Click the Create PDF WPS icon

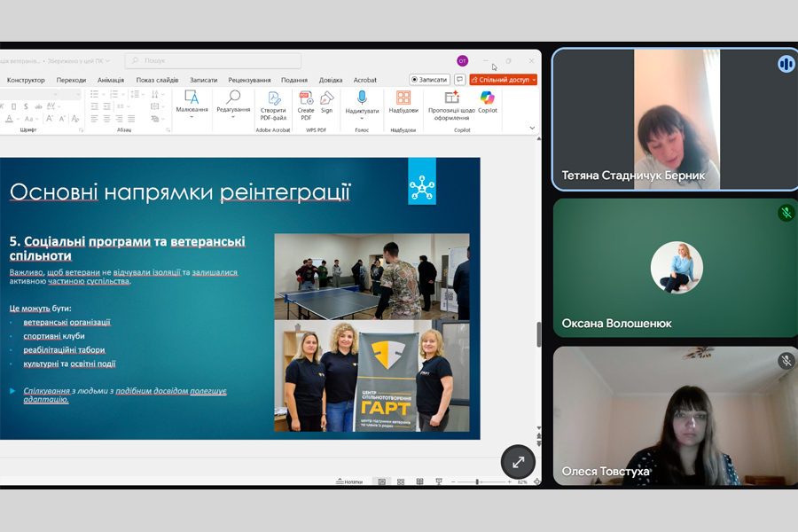(306, 106)
